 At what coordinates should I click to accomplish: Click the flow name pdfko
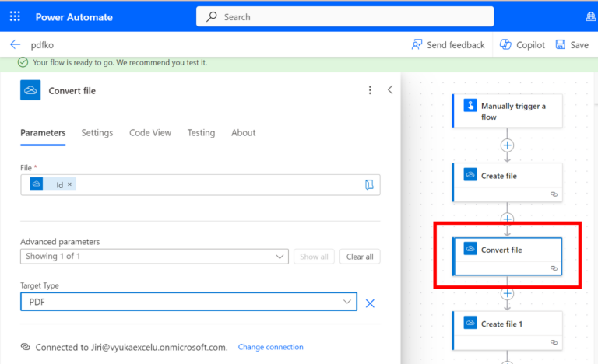click(x=42, y=45)
